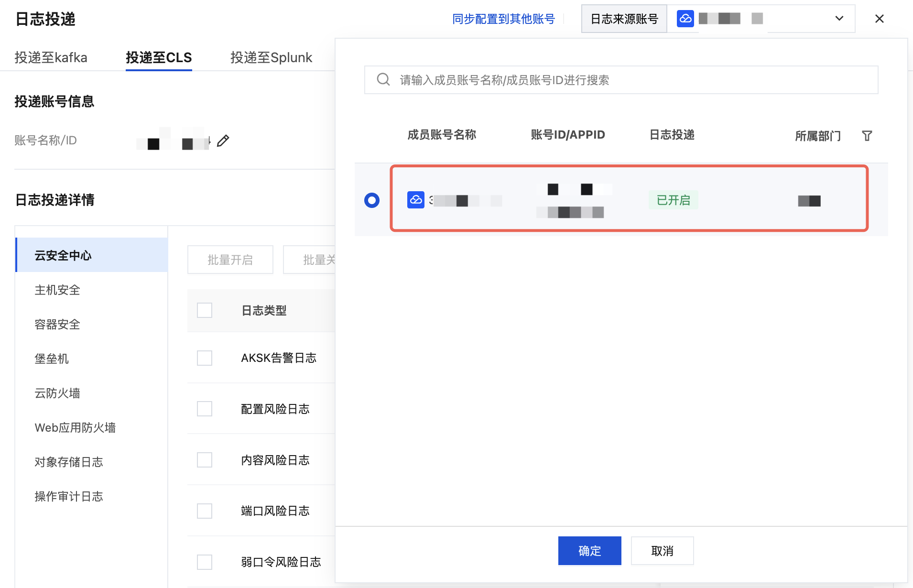The image size is (913, 588).
Task: Switch to the 投递至kafka tab
Action: click(x=51, y=58)
